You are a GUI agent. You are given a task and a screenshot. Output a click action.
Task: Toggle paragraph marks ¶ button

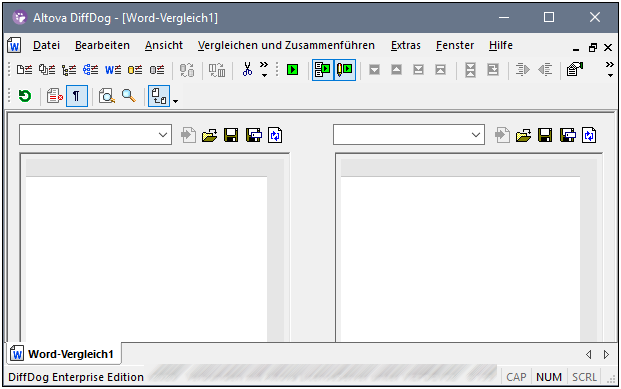click(77, 96)
